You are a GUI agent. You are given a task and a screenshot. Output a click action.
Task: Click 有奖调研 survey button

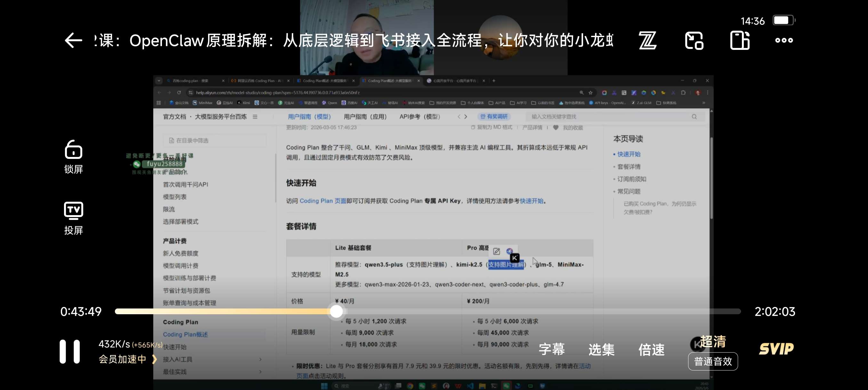pos(494,116)
